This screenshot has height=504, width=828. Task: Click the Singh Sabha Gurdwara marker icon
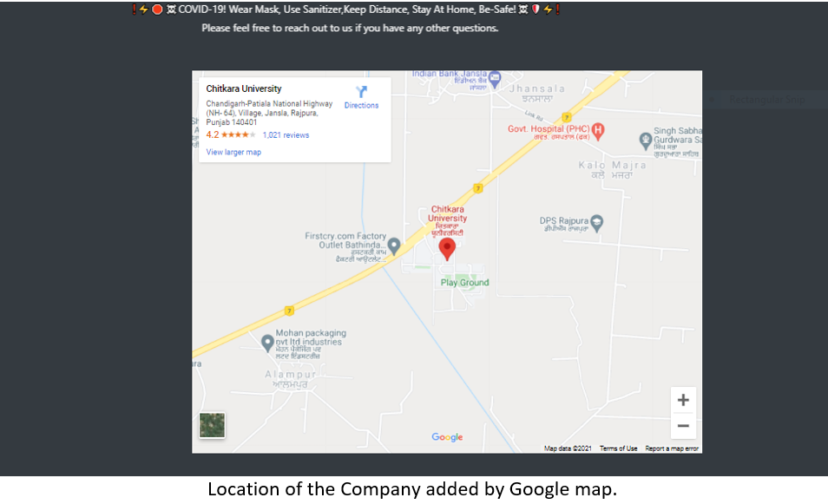tap(645, 141)
